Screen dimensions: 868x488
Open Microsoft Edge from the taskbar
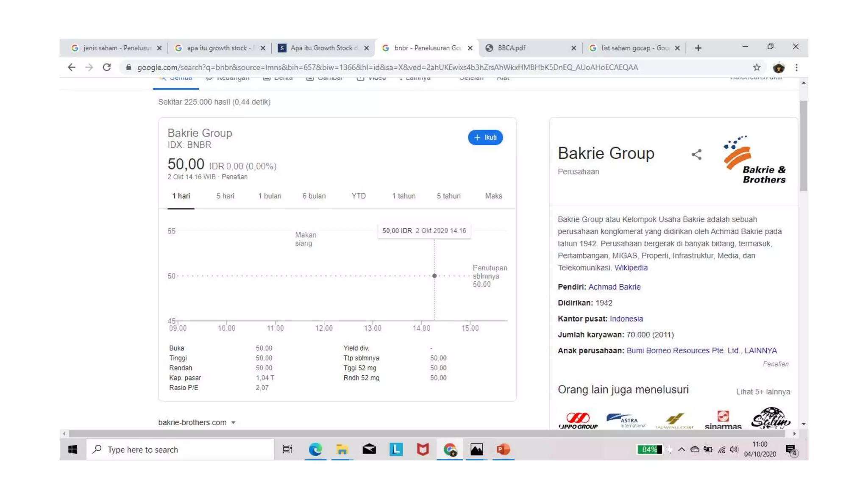pos(315,449)
